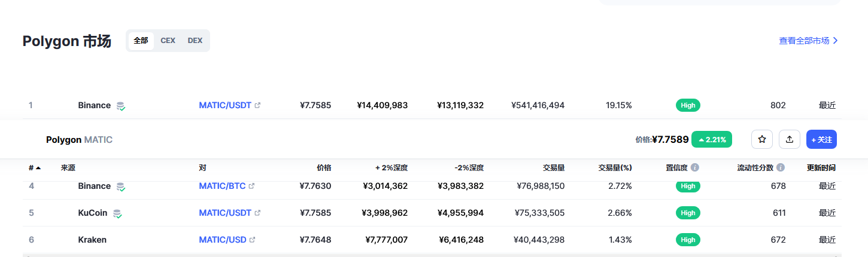Sort by the 交易量(%) column header

tap(615, 168)
